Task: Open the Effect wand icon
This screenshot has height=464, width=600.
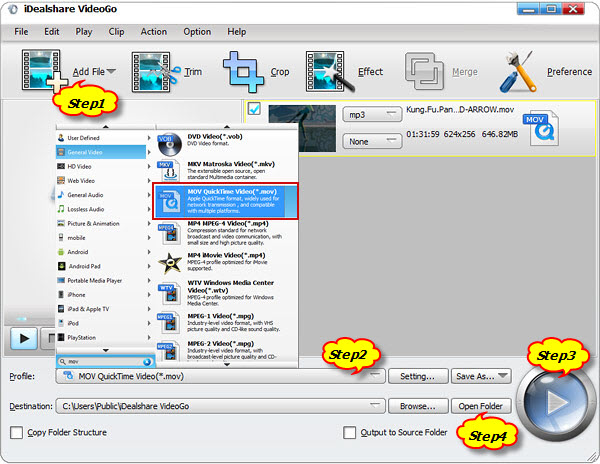Action: tap(329, 72)
